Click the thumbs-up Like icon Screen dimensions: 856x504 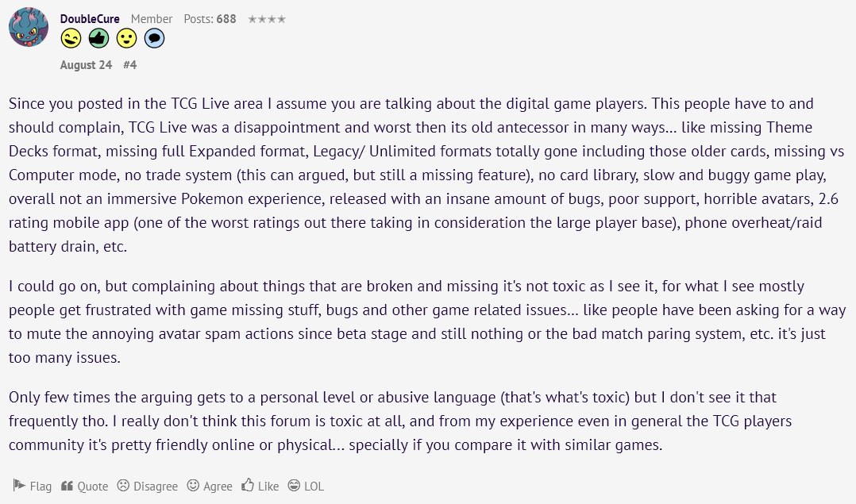click(248, 484)
